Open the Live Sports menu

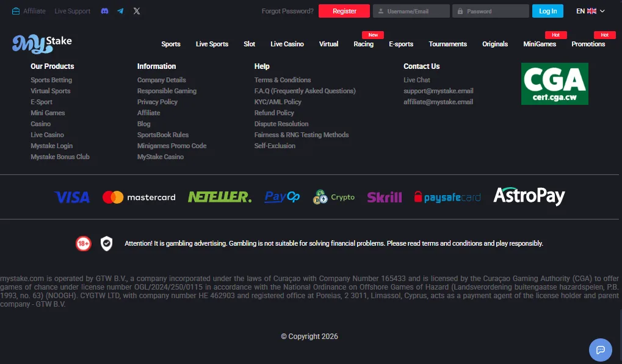[212, 44]
